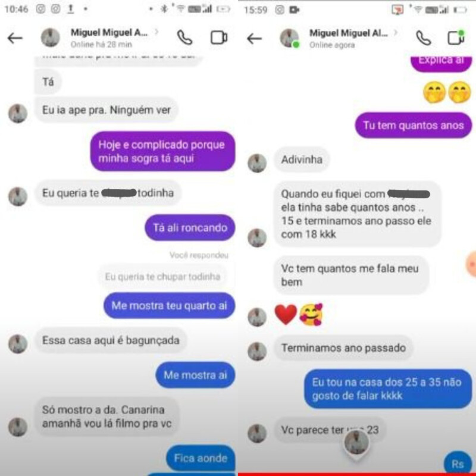
Task: Start video call in right chat header
Action: (x=456, y=38)
